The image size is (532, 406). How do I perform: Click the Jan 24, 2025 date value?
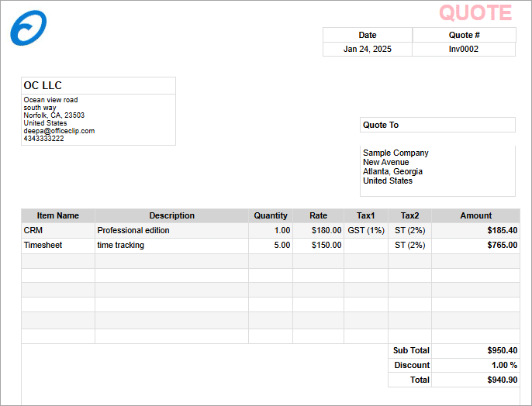368,49
